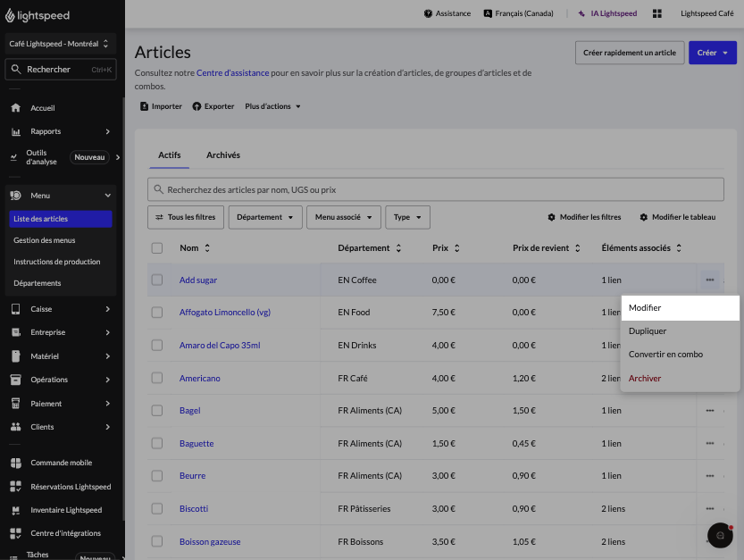Viewport: 744px width, 560px height.
Task: Expand Plus d'actions dropdown
Action: [x=272, y=106]
